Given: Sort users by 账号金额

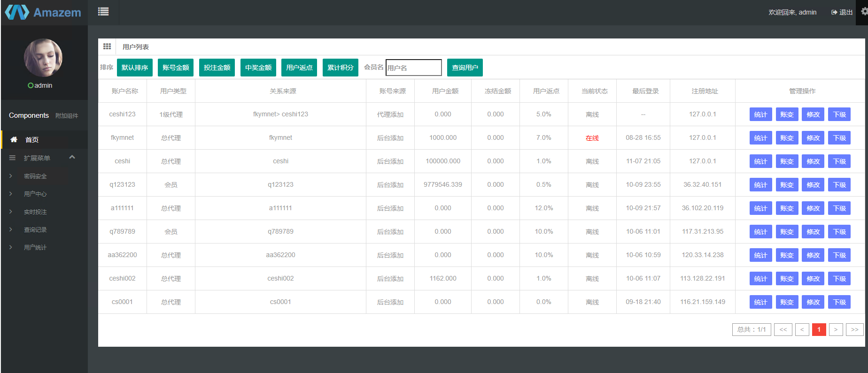Looking at the screenshot, I should [x=176, y=68].
